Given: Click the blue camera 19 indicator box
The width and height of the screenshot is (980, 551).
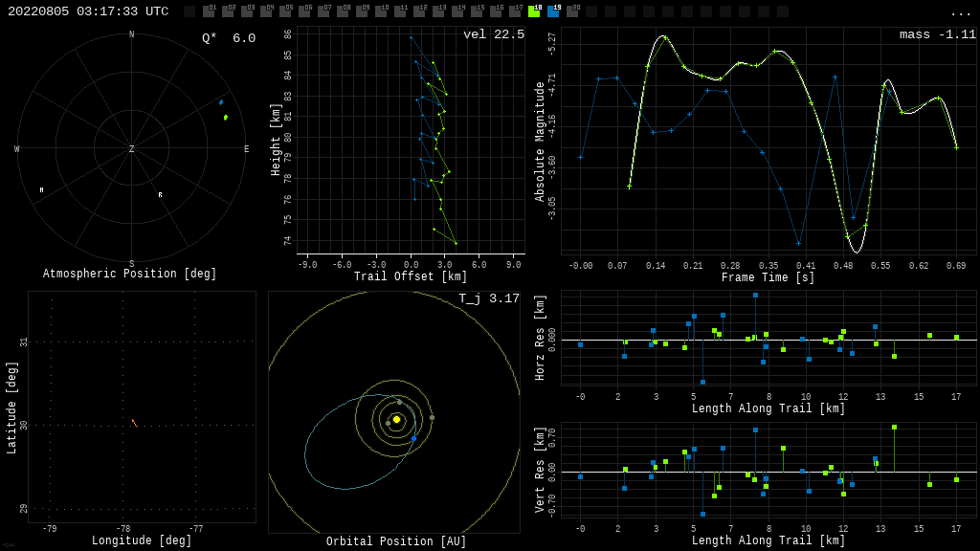Looking at the screenshot, I should 553,11.
